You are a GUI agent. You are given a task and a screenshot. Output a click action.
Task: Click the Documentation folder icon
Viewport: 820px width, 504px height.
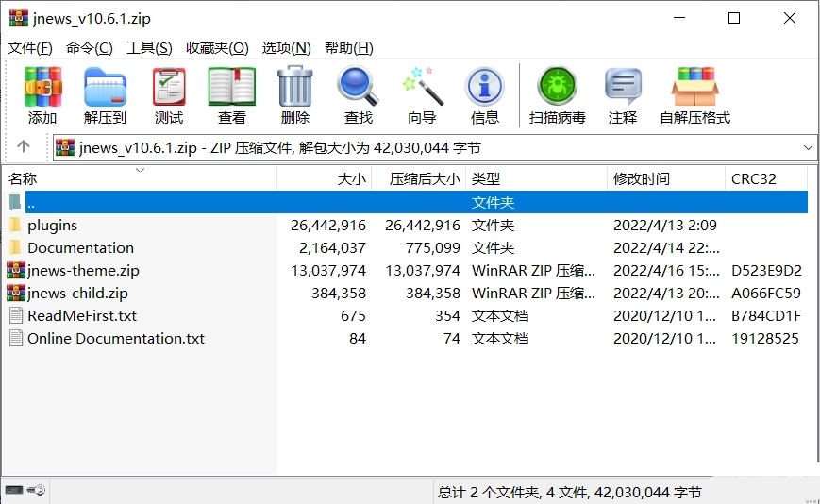click(x=16, y=248)
